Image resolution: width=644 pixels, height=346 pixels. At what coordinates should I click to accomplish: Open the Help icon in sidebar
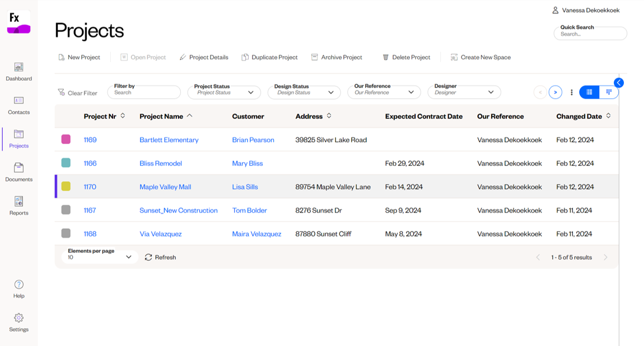(x=19, y=284)
